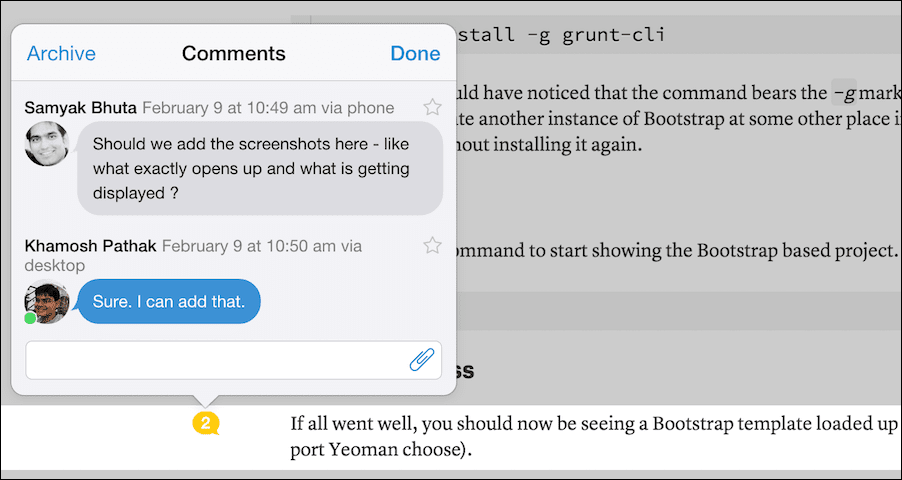Focus the new comment input field
This screenshot has height=480, width=902.
tap(234, 360)
